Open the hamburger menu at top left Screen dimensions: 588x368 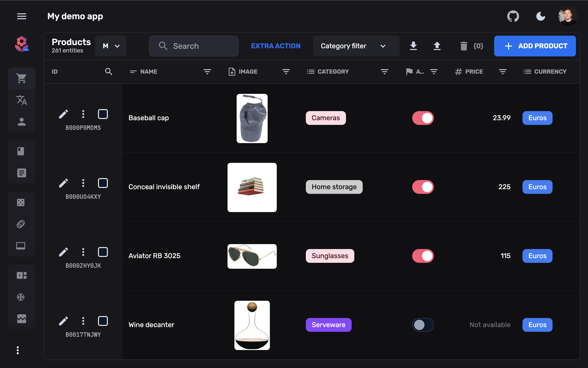(x=22, y=16)
